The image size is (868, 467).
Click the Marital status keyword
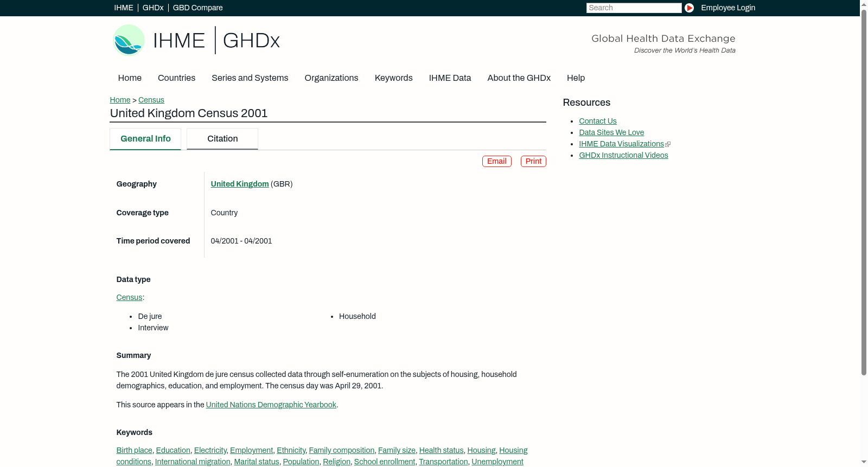(257, 462)
